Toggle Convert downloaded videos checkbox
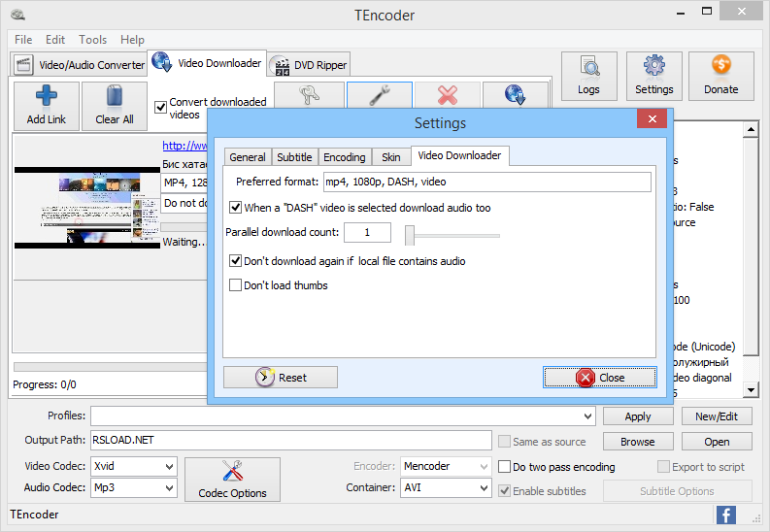The width and height of the screenshot is (770, 532). 160,108
